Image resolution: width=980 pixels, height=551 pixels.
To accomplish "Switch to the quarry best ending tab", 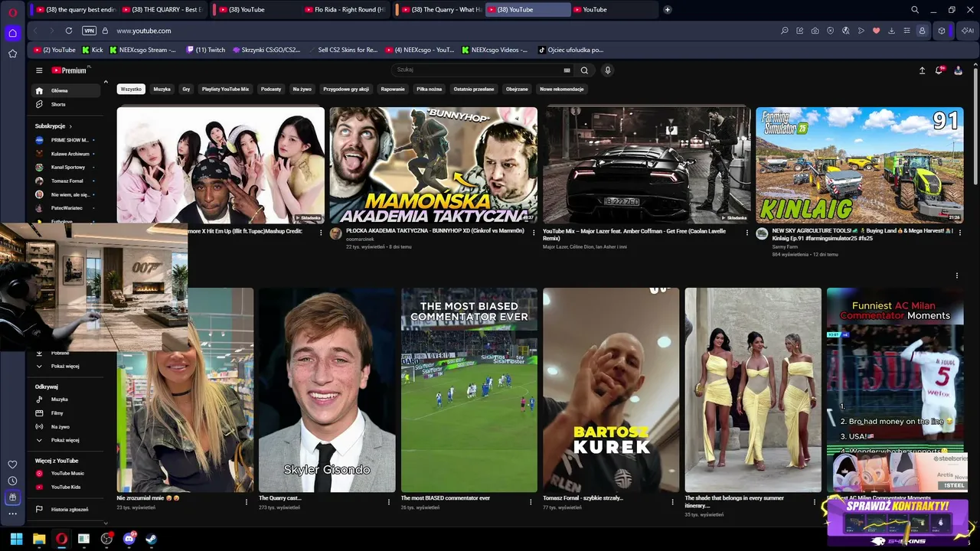I will [76, 10].
